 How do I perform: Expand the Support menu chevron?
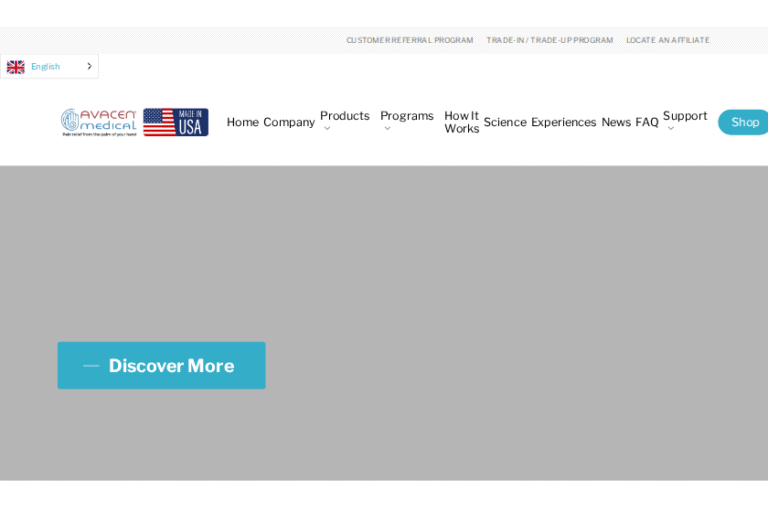point(670,129)
